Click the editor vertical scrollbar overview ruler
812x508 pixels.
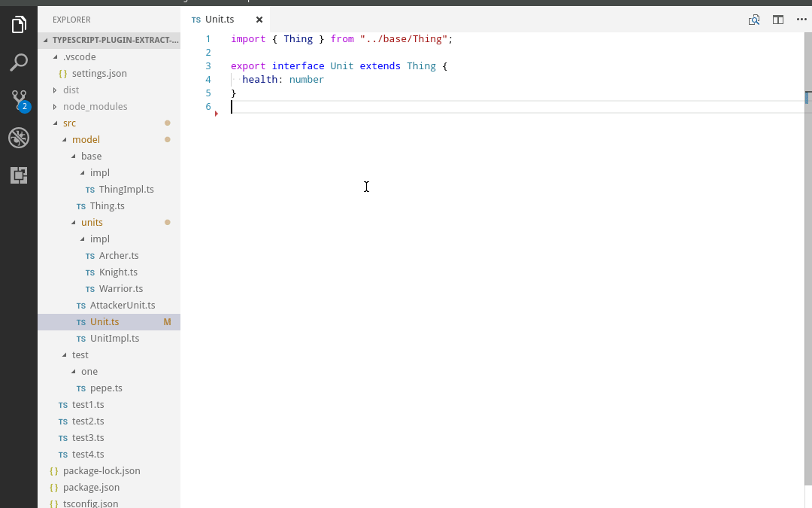tap(807, 259)
